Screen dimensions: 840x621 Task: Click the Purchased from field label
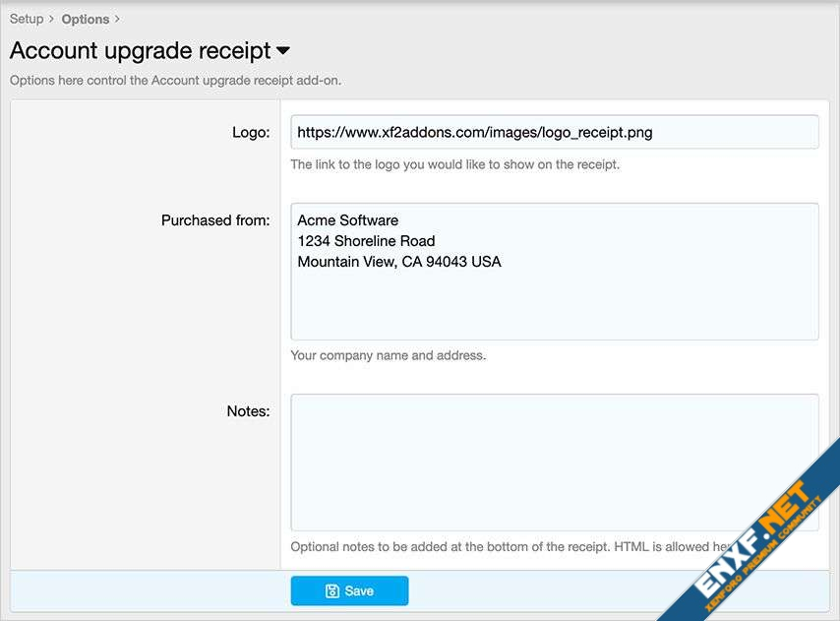[214, 220]
